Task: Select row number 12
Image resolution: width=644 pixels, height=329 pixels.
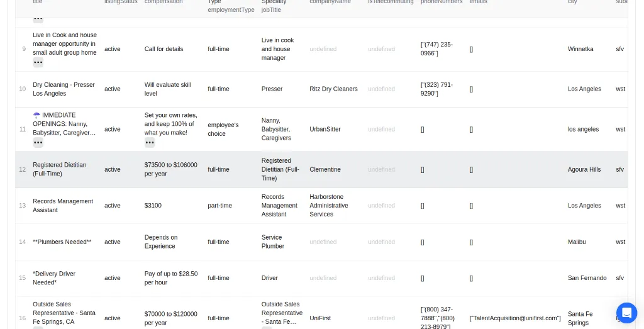Action: (x=23, y=170)
